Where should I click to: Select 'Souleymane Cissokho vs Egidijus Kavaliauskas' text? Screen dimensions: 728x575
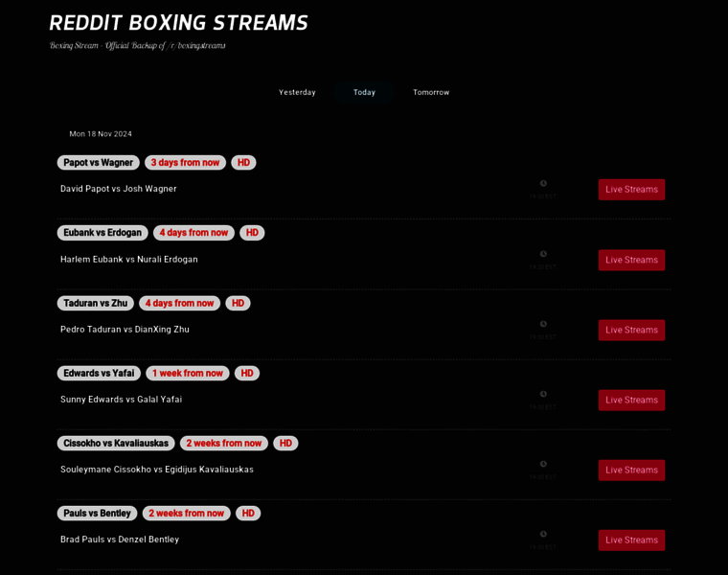pos(157,470)
